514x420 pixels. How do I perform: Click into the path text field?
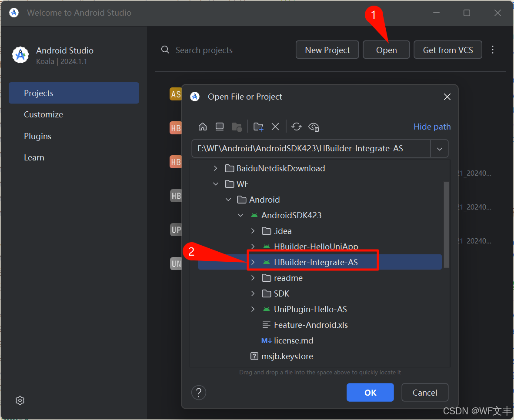[311, 149]
